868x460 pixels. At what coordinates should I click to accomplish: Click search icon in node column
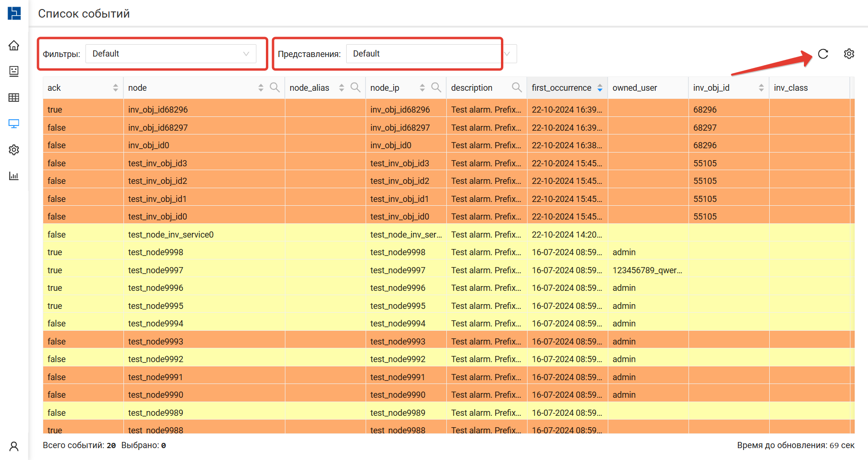[x=274, y=87]
